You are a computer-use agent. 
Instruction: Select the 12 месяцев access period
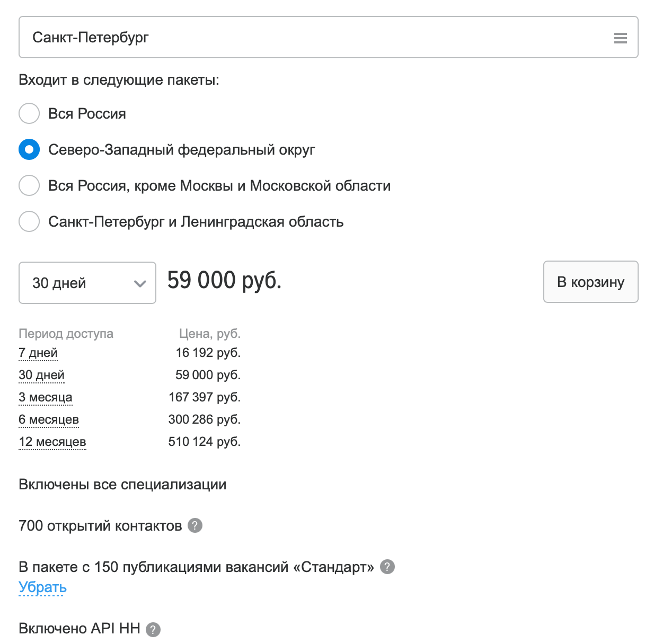(x=52, y=442)
